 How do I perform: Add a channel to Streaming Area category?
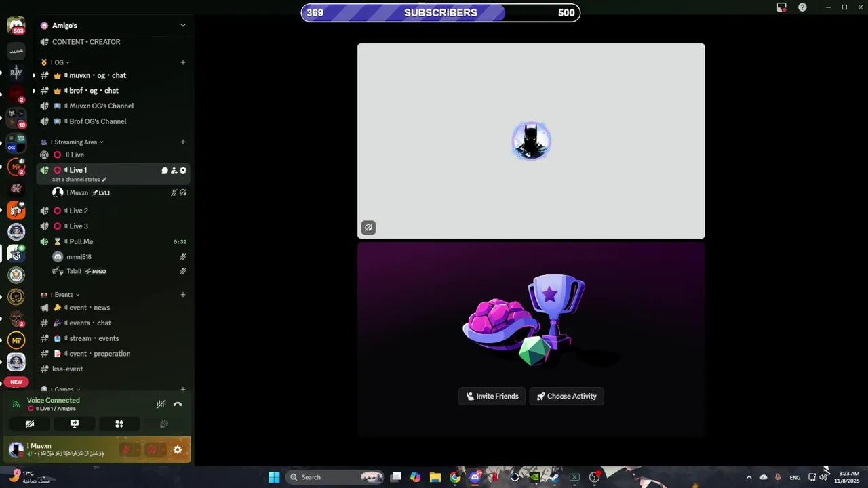coord(183,142)
